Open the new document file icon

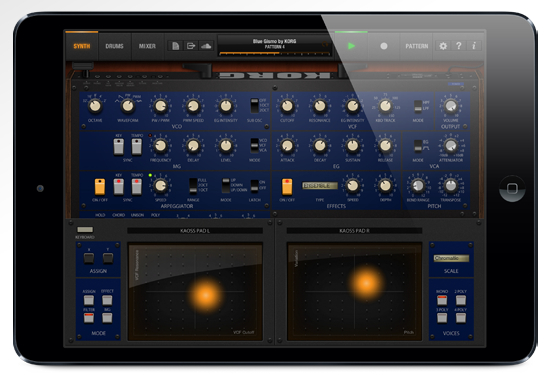pyautogui.click(x=175, y=46)
